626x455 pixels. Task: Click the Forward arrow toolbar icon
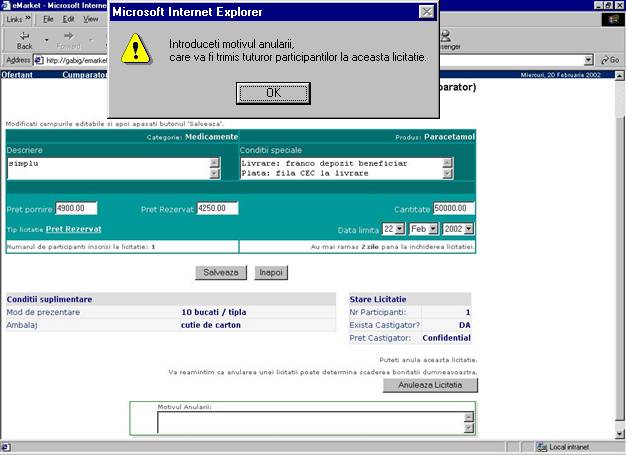(68, 36)
